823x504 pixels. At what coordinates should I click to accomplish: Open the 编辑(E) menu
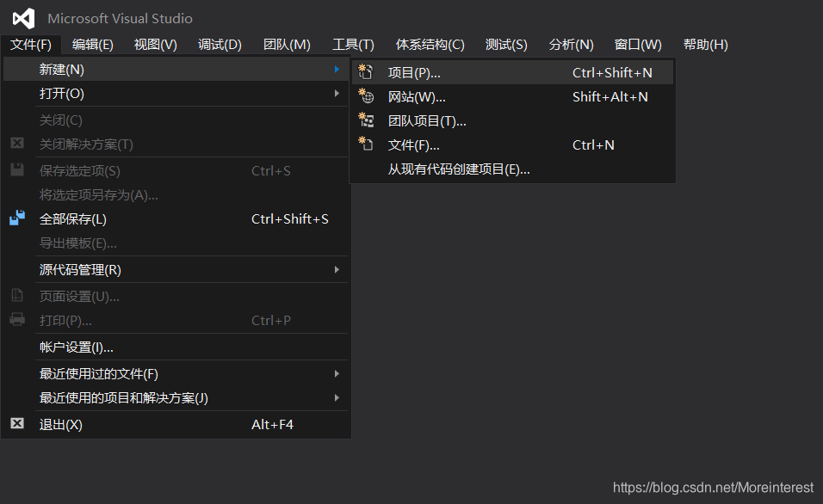[x=93, y=45]
